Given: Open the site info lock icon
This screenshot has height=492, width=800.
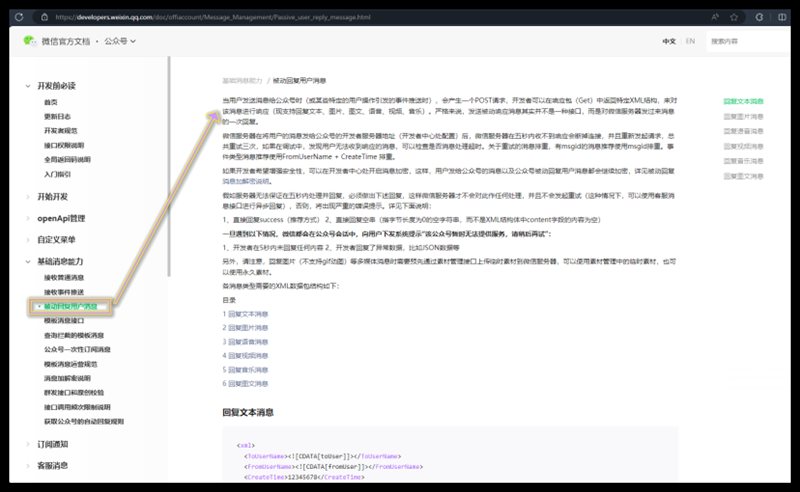Looking at the screenshot, I should (x=44, y=17).
